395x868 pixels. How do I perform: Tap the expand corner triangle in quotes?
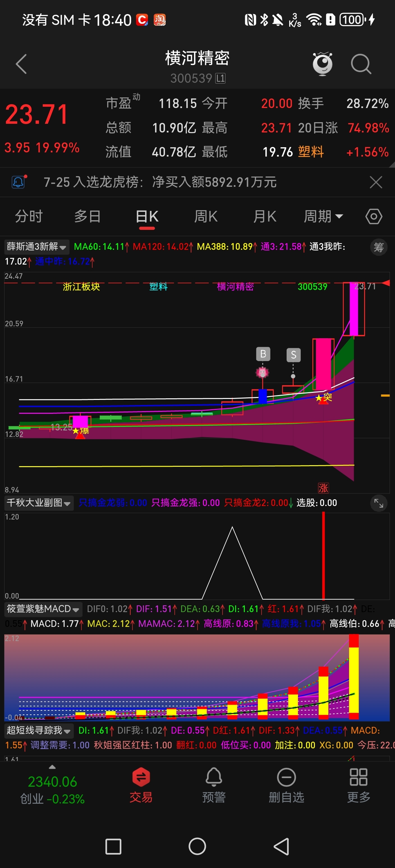[392, 164]
